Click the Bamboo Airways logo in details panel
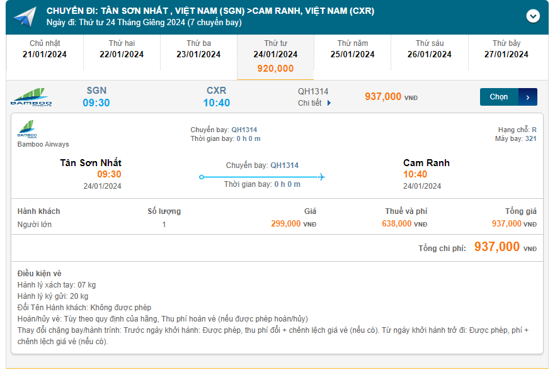Viewport: 555px width, 392px height. 27,129
